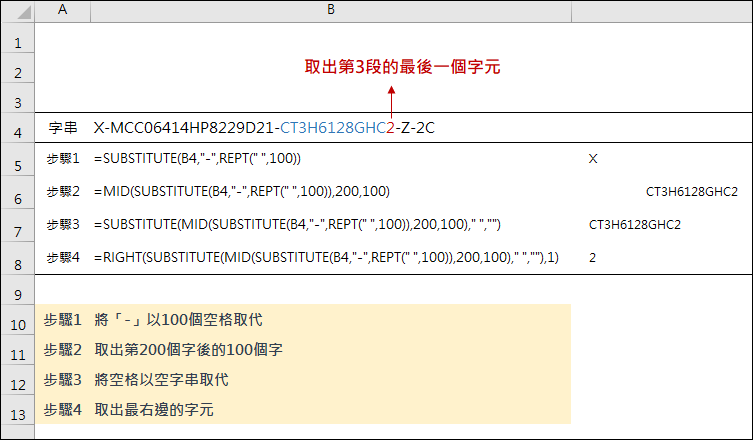Viewport: 753px width, 440px height.
Task: Select the result cell showing 2 in row 8
Action: point(593,258)
